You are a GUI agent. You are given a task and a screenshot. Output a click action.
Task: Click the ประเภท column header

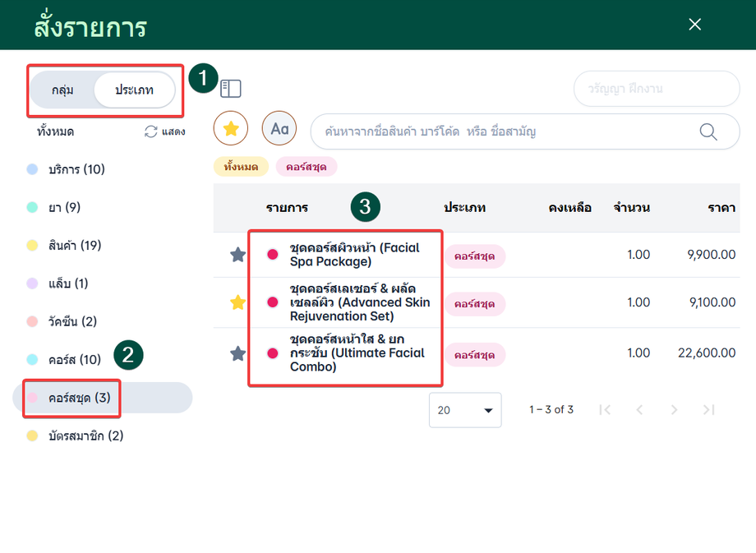[x=465, y=208]
